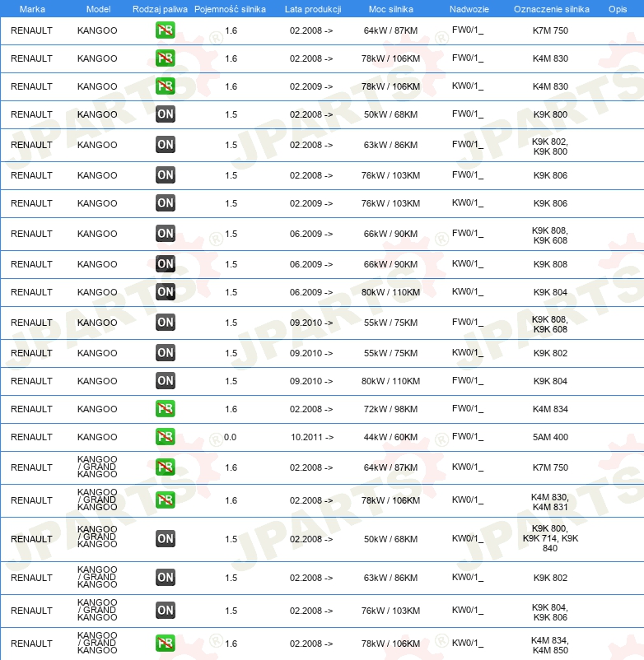
Task: Click 63kW / 86KM in the FW0/1_ row
Action: (x=390, y=145)
